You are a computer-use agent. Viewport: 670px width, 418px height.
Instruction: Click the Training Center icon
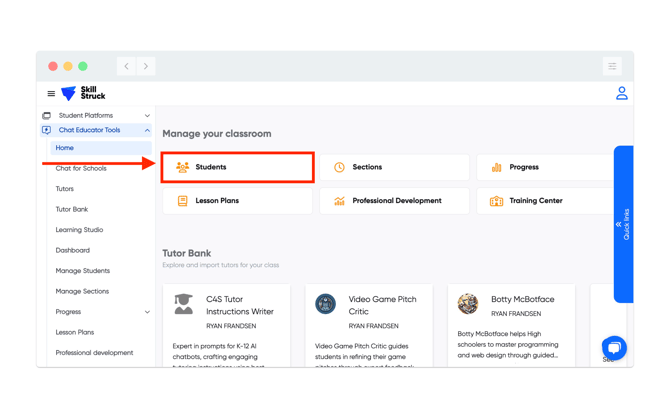(496, 201)
